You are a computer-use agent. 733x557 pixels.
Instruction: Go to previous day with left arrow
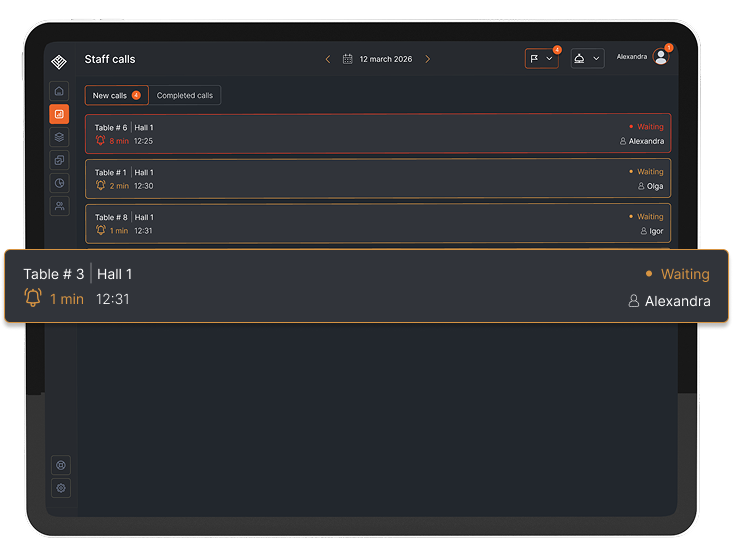pos(327,59)
